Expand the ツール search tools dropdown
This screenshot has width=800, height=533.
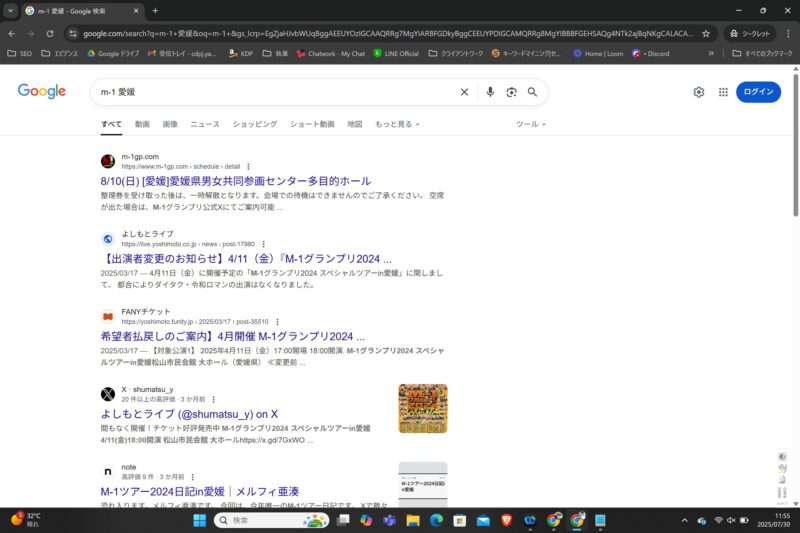(531, 124)
